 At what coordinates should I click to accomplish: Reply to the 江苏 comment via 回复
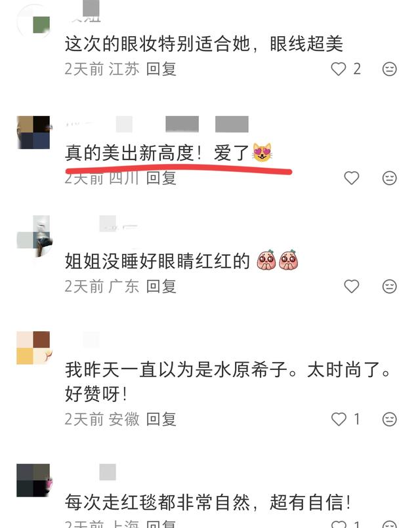[161, 69]
